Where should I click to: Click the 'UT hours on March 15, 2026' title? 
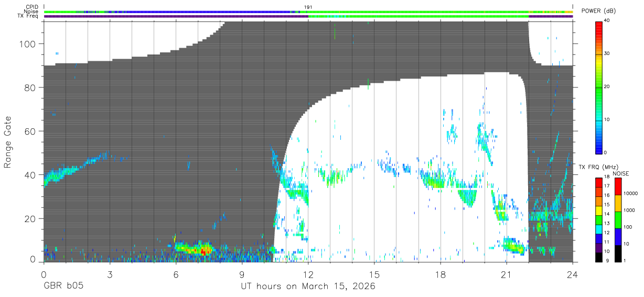point(308,287)
